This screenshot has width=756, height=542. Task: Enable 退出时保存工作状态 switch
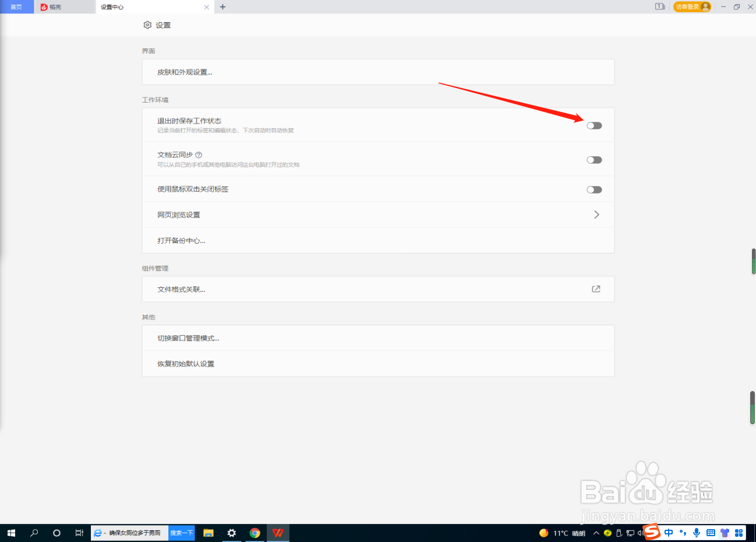[594, 125]
